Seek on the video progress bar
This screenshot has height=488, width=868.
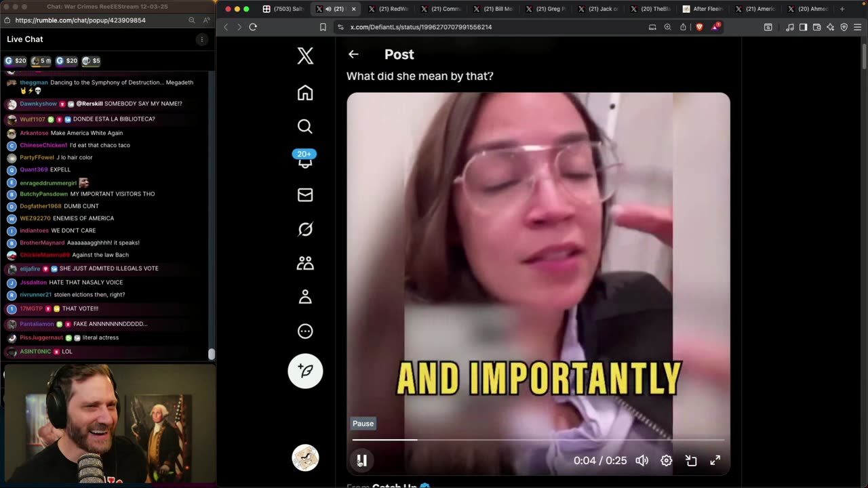pos(538,440)
